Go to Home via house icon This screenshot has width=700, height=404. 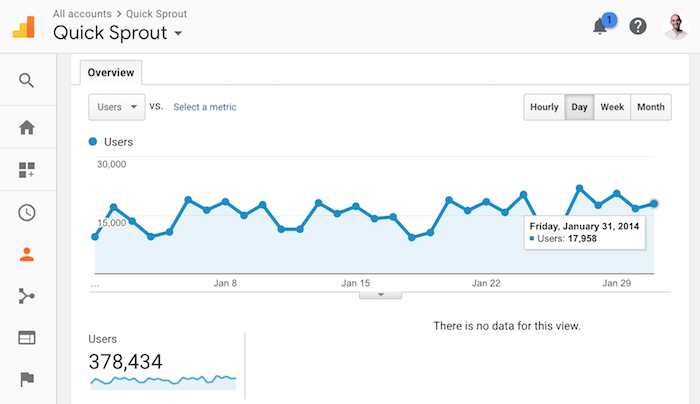(27, 128)
